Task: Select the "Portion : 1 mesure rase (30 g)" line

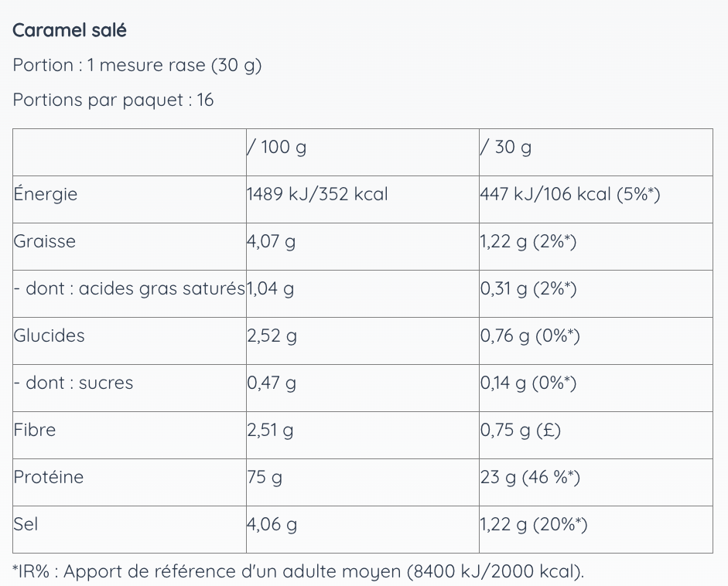Action: pyautogui.click(x=137, y=66)
